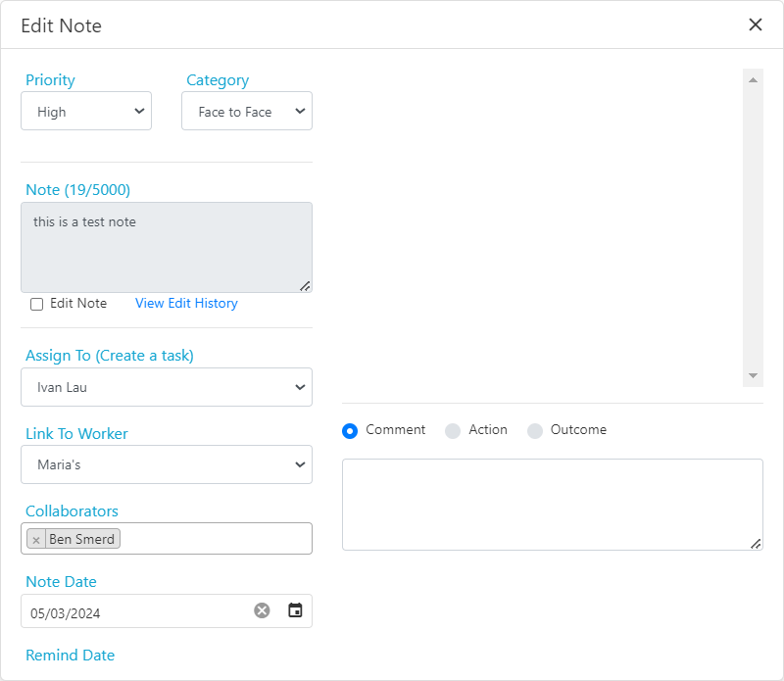Click the comment text box
Image resolution: width=784 pixels, height=681 pixels.
point(553,505)
